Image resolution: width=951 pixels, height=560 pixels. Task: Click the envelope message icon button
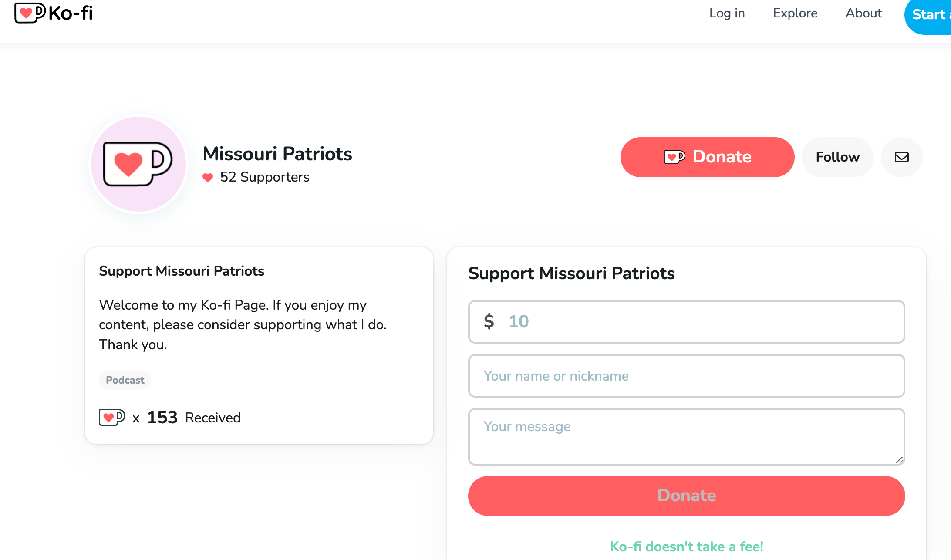tap(901, 157)
